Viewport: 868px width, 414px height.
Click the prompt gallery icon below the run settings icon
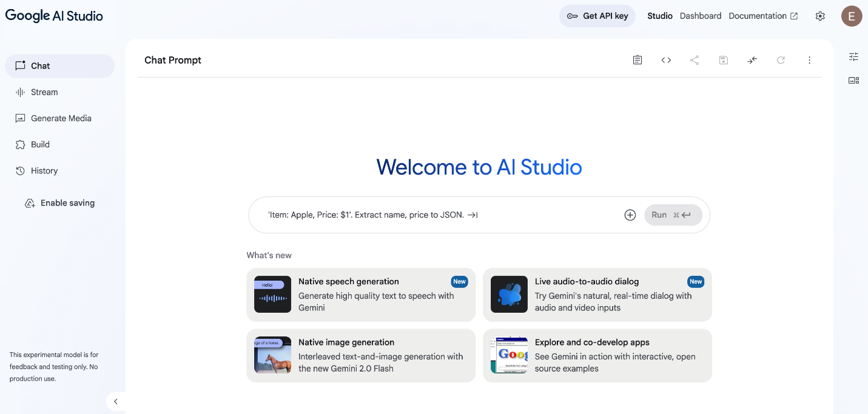point(853,80)
